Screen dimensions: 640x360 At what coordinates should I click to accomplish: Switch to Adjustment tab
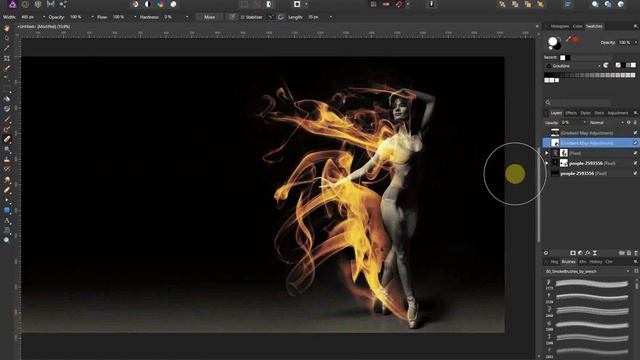tap(618, 113)
